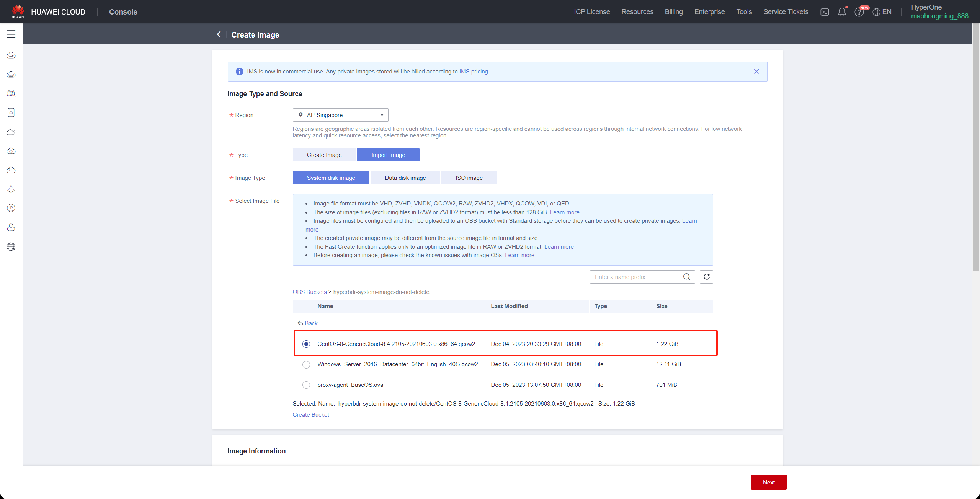Image resolution: width=980 pixels, height=499 pixels.
Task: Select CentOS-8-GenericCloud qcow2 radio button
Action: tap(306, 344)
